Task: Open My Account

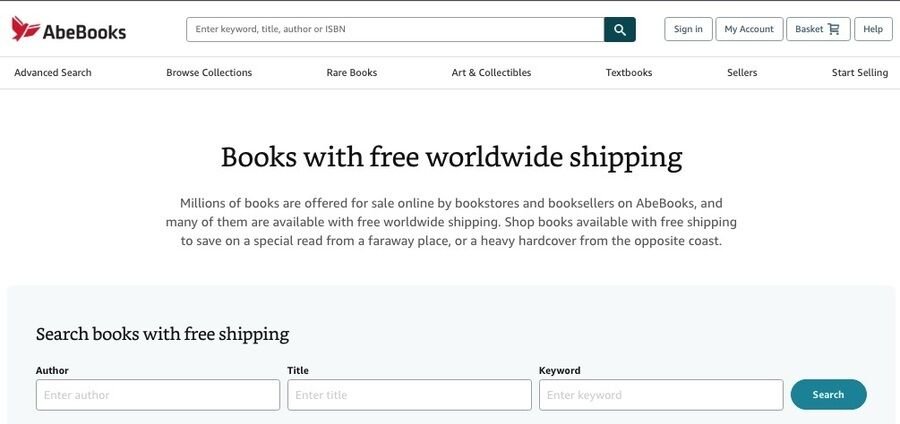Action: pyautogui.click(x=749, y=29)
